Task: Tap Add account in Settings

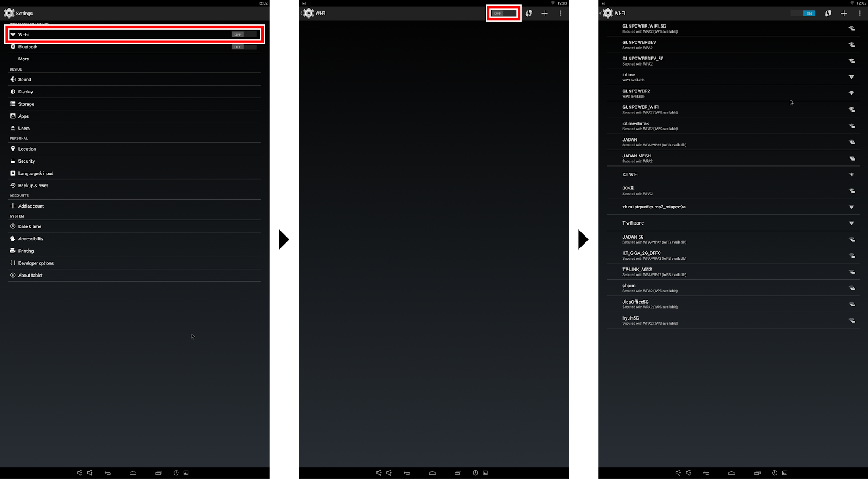Action: pos(135,206)
